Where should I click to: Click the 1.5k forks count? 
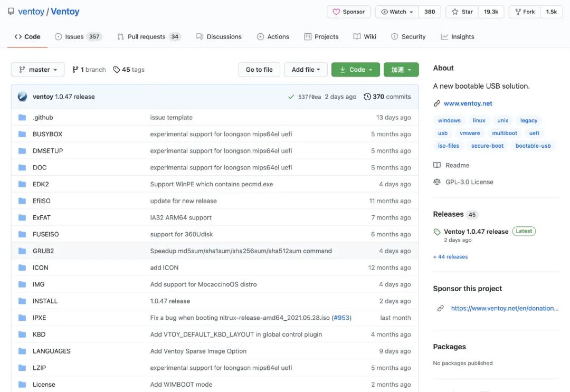click(552, 12)
